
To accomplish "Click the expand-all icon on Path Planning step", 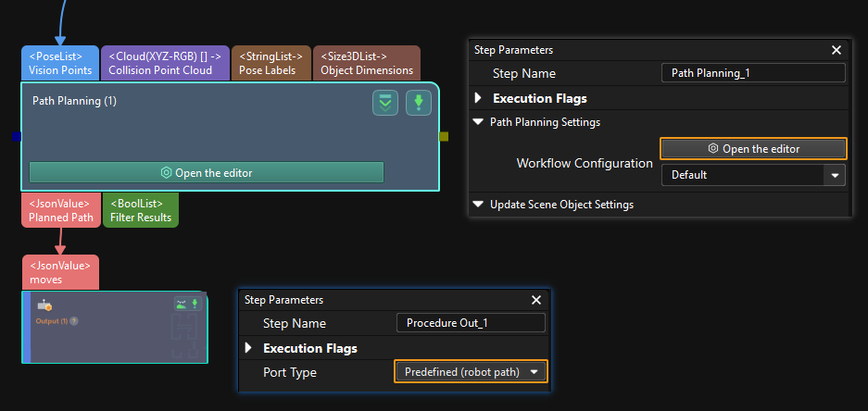I will click(385, 103).
